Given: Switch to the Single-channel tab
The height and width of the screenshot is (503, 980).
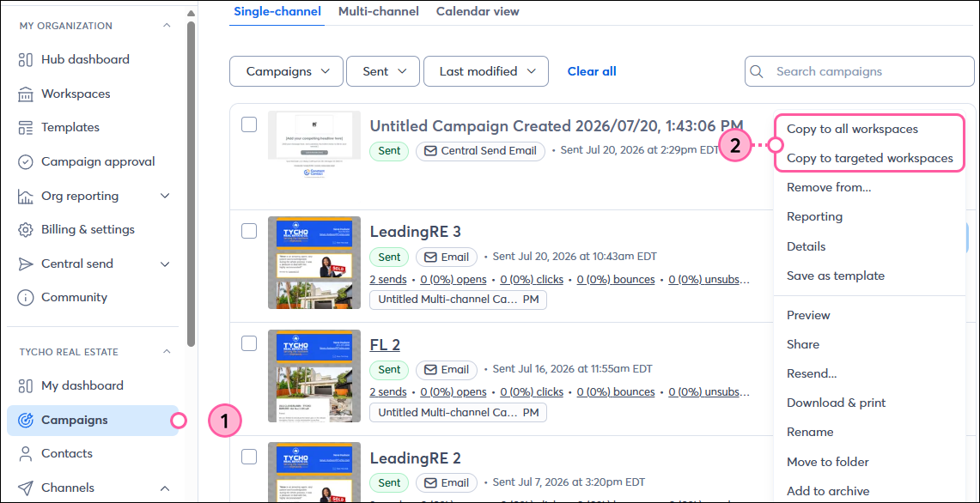Looking at the screenshot, I should coord(277,11).
